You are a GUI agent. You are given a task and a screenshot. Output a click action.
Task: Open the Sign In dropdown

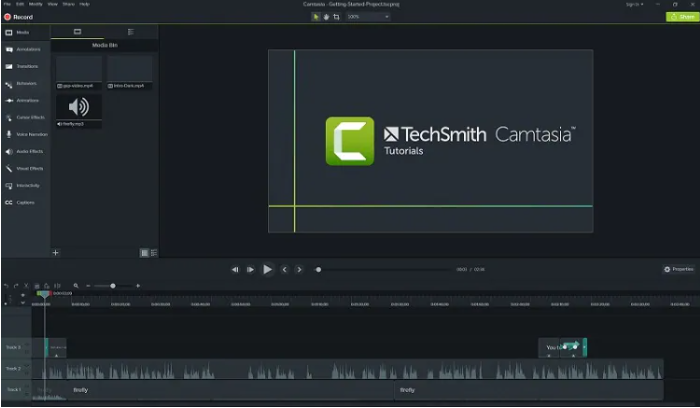[634, 4]
